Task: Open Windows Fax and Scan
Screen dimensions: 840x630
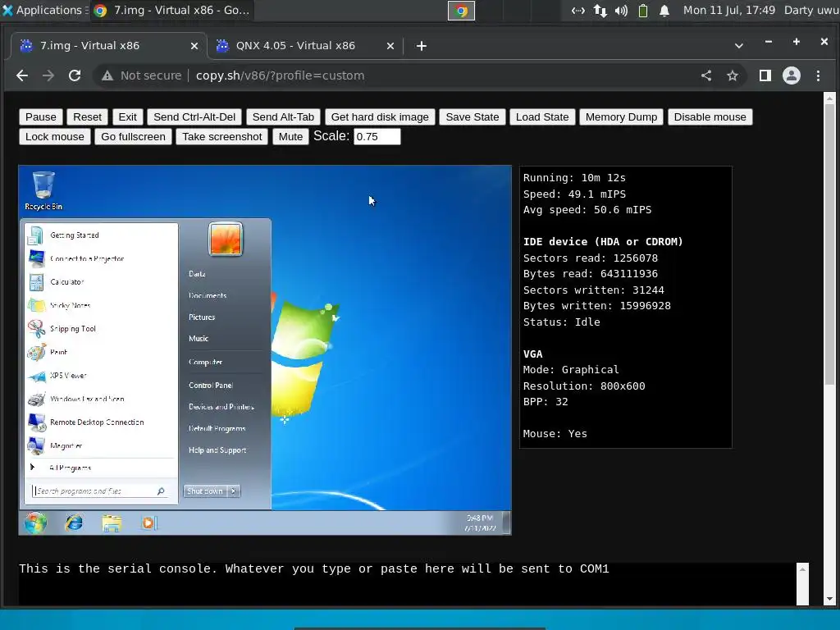Action: tap(101, 399)
